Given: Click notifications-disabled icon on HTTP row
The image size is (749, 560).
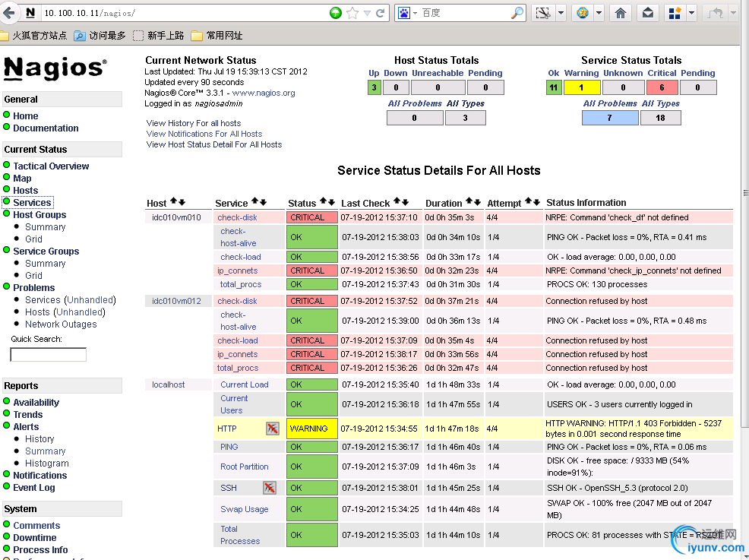Looking at the screenshot, I should point(272,429).
